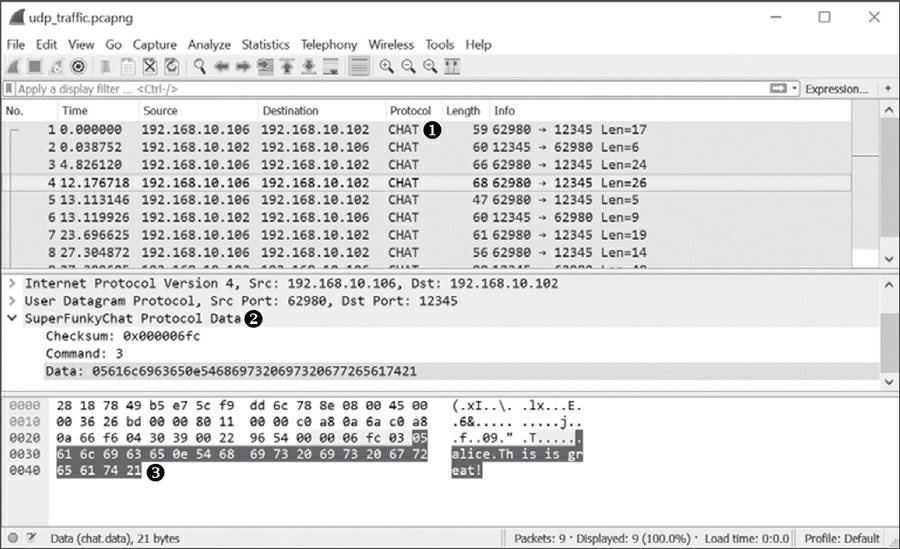Collapse SuperFunkyChat Protocol Data node
Viewport: 900px width, 549px height.
pyautogui.click(x=11, y=318)
